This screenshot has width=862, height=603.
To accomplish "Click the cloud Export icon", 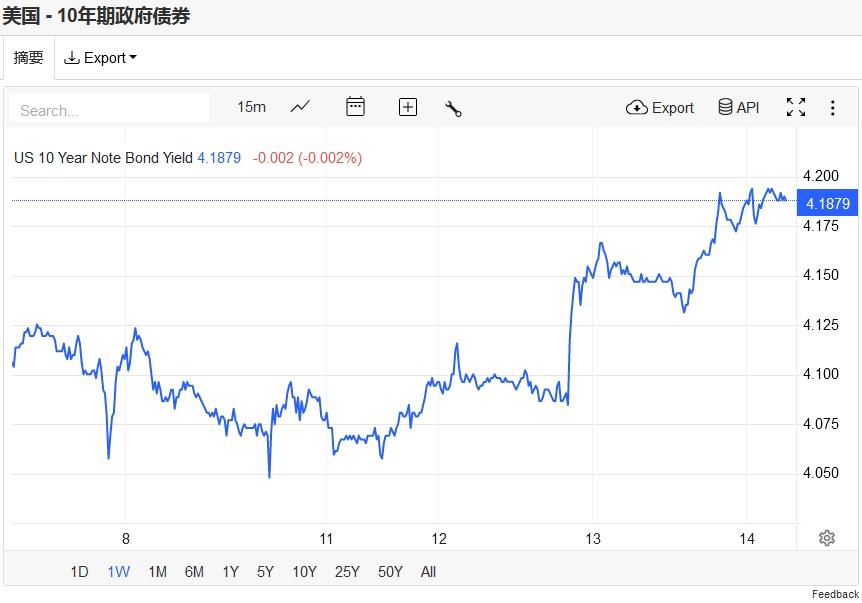I will click(637, 107).
